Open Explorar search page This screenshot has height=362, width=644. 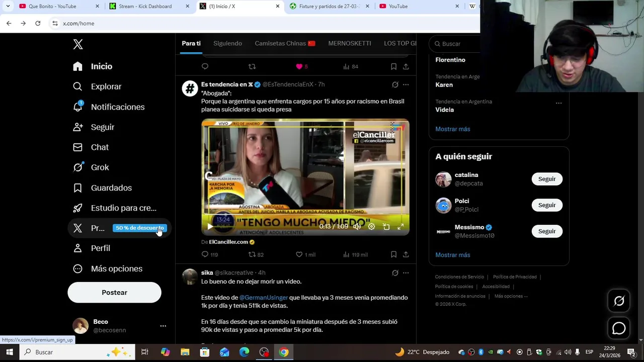point(97,86)
